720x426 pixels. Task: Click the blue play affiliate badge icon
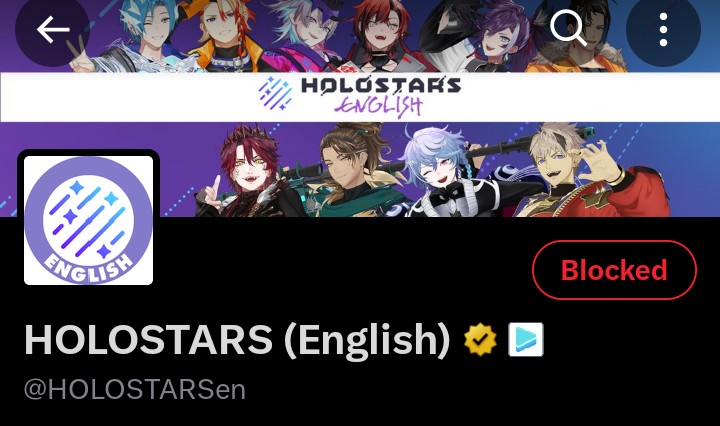(526, 340)
